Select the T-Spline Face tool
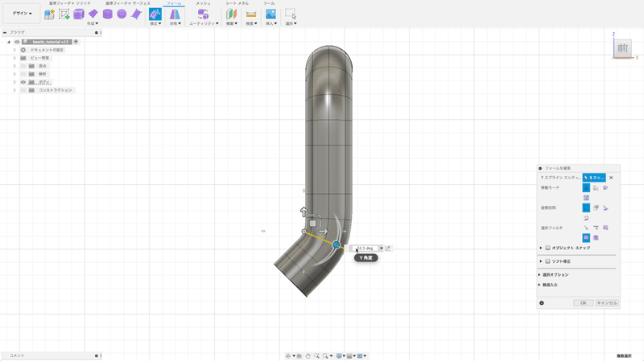This screenshot has height=361, width=644. (136, 14)
